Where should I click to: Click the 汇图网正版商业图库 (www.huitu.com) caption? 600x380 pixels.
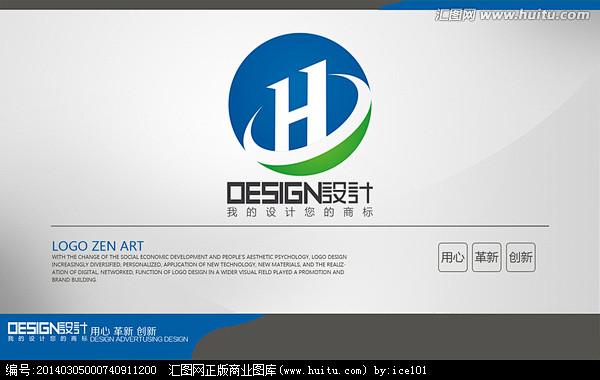(x=267, y=370)
